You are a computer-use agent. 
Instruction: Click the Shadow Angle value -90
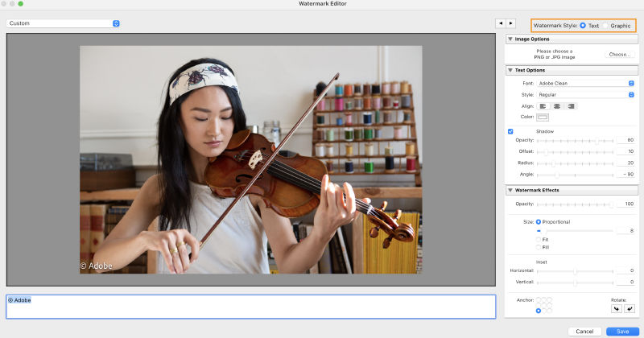click(x=625, y=174)
